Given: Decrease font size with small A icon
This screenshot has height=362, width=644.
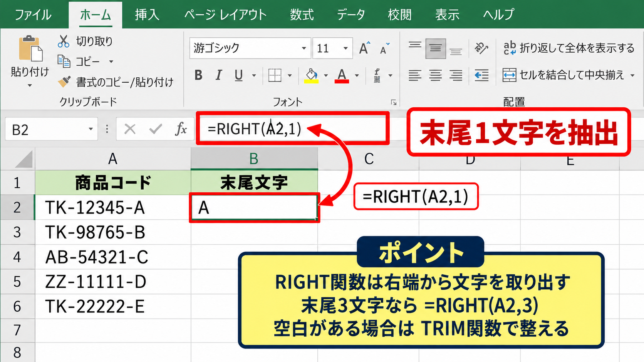Looking at the screenshot, I should 384,48.
